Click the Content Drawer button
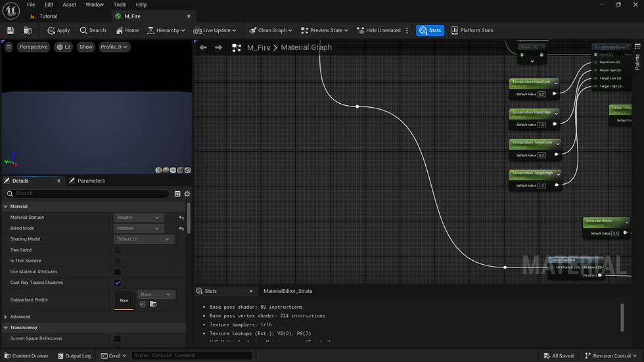This screenshot has height=362, width=644. tap(26, 355)
